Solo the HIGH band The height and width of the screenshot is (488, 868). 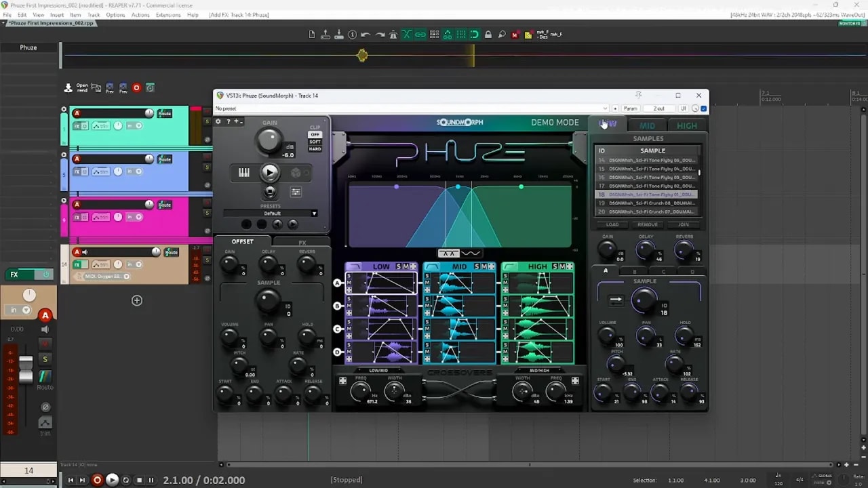coord(555,266)
